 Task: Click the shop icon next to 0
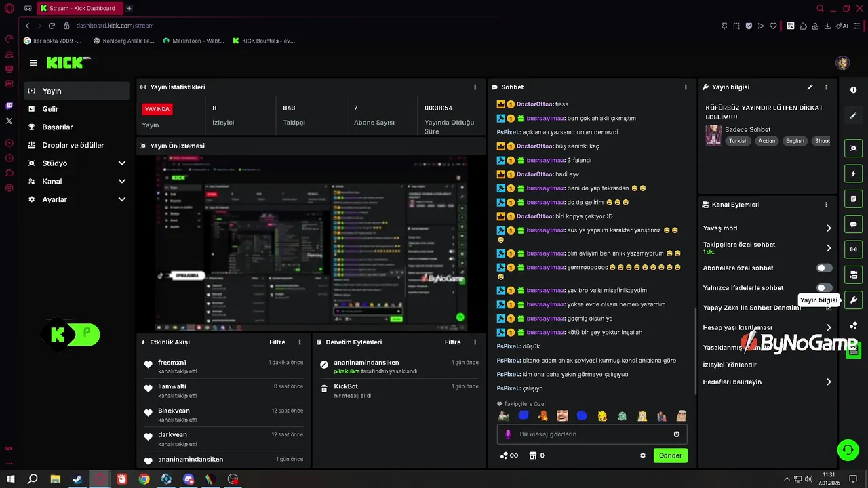tap(533, 455)
